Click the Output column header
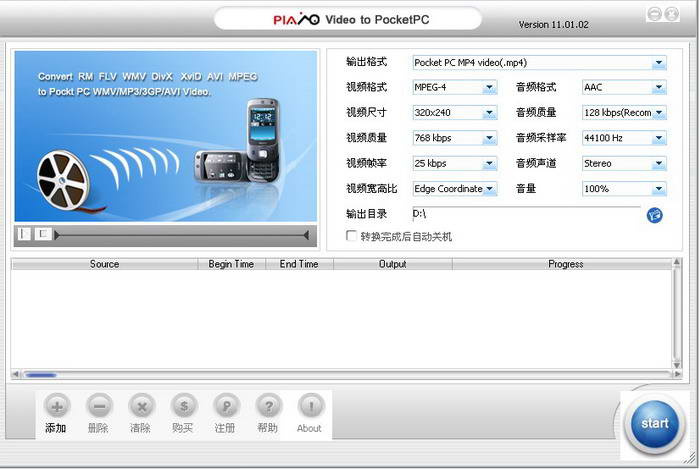Screen dimensions: 700x469 [393, 264]
